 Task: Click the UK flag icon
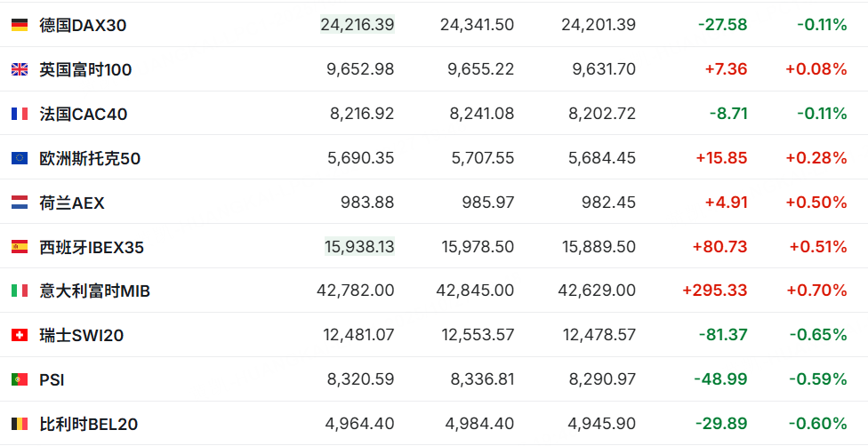click(20, 69)
